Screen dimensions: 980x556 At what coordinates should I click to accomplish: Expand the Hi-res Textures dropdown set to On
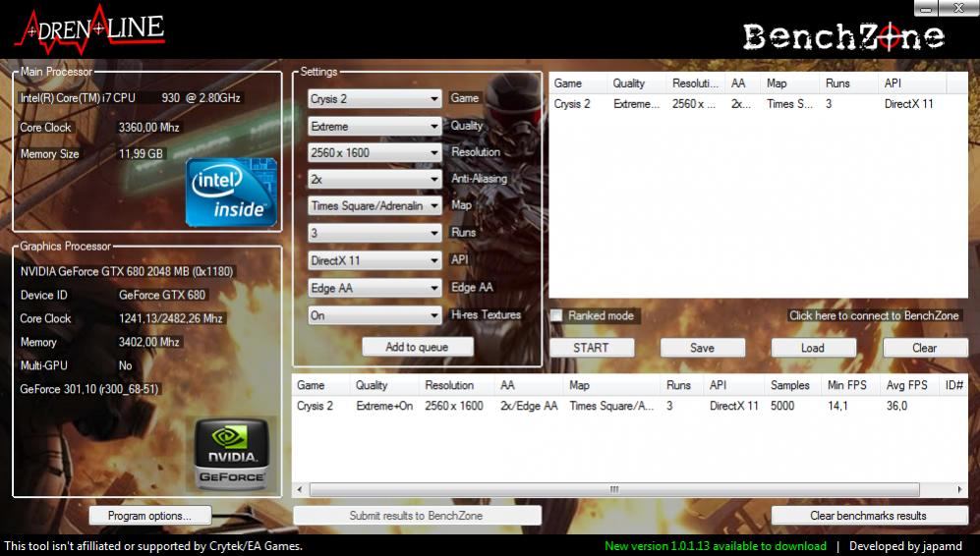tap(375, 315)
